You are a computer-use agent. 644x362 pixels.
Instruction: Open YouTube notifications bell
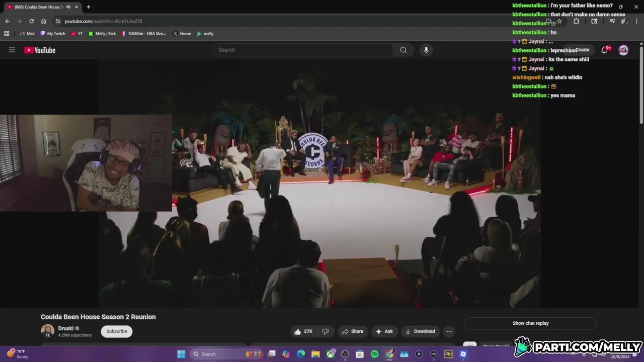tap(605, 50)
